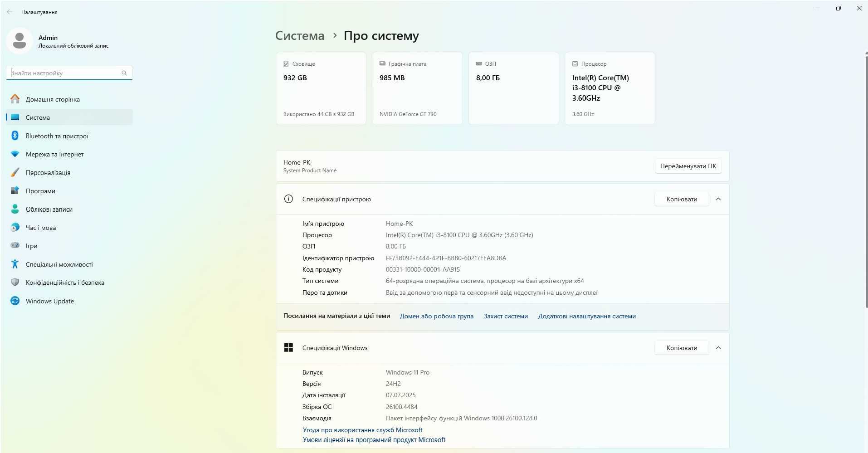This screenshot has width=868, height=453.
Task: Select install date 07.07.2025
Action: click(x=400, y=395)
